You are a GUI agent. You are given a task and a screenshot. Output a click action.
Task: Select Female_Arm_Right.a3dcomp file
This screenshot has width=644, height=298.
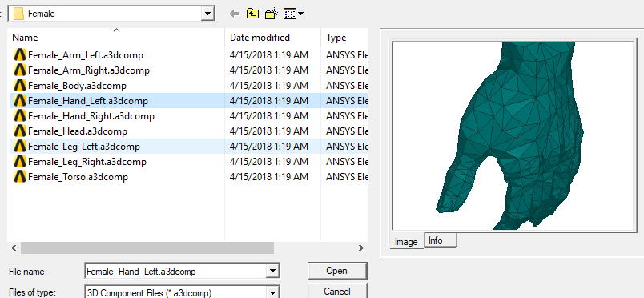pos(89,70)
